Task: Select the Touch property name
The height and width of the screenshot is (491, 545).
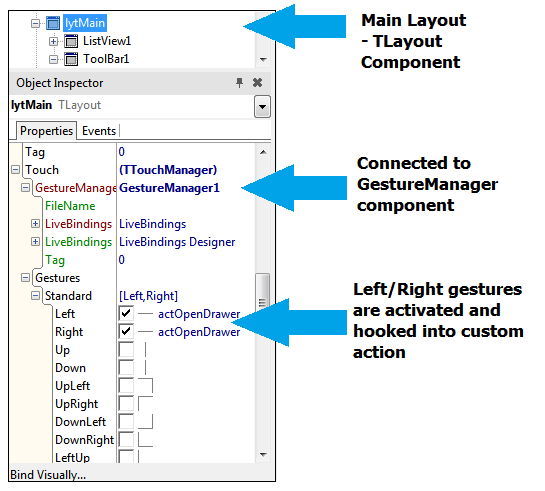Action: 42,170
